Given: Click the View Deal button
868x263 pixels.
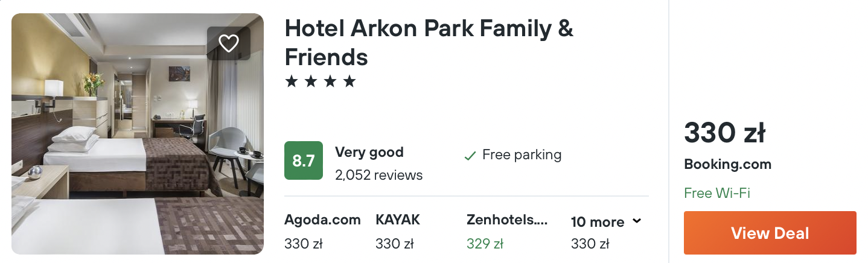Looking at the screenshot, I should [x=770, y=233].
